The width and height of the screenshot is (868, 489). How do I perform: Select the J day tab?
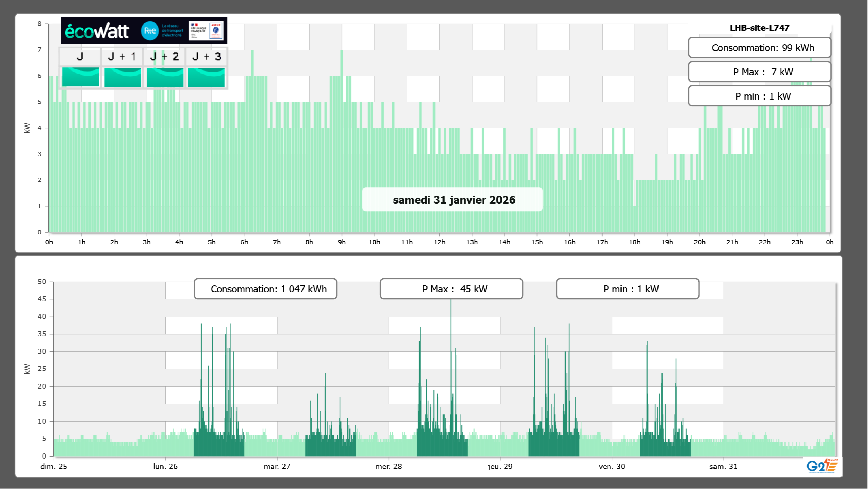pyautogui.click(x=80, y=57)
